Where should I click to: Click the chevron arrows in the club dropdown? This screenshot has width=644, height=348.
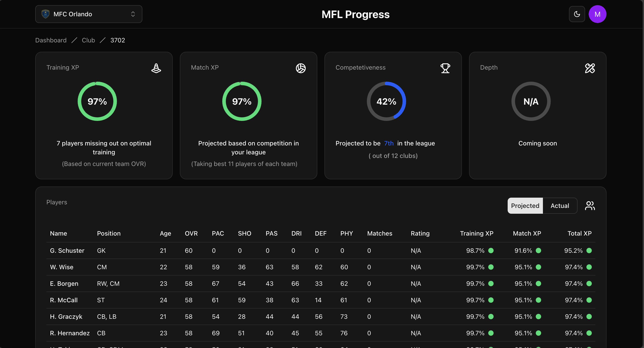click(x=133, y=14)
